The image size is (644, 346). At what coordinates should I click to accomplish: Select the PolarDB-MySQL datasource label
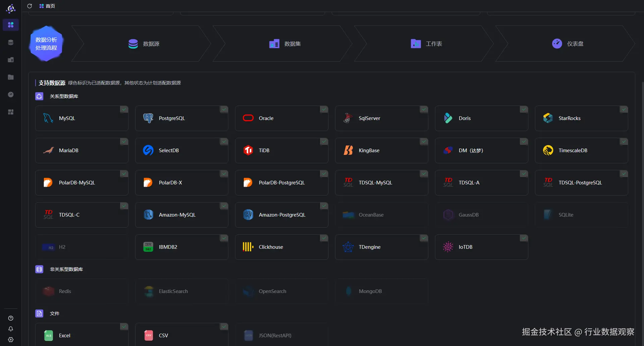[77, 183]
